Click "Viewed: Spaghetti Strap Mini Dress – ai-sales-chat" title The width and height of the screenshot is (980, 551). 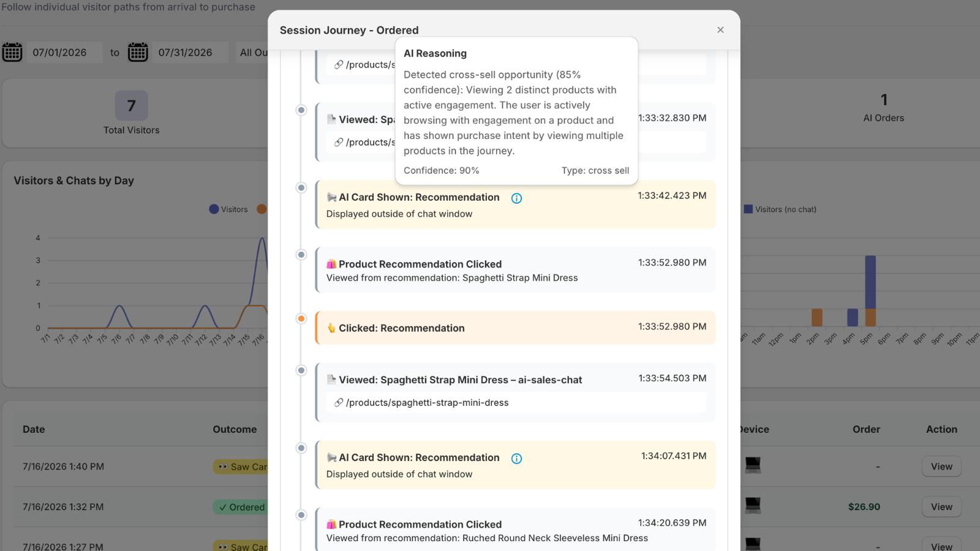[x=461, y=380]
